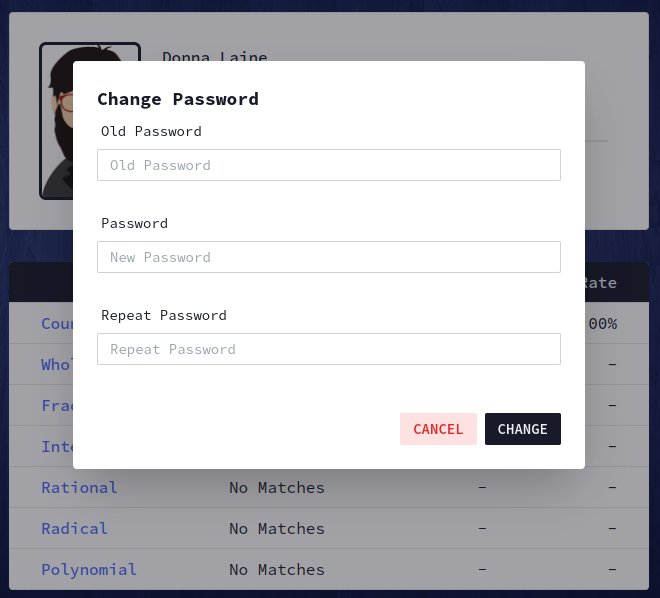
Task: Click No Matches in the Polynomial row
Action: [277, 569]
